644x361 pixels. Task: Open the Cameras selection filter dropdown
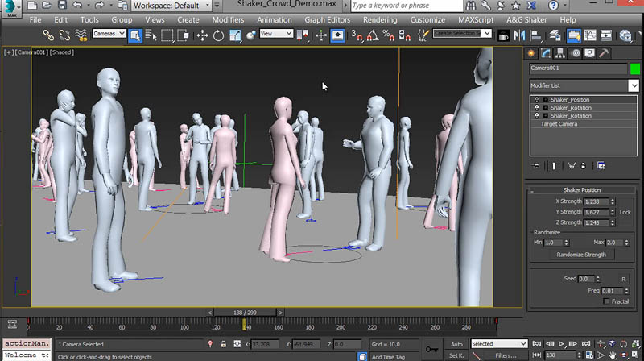109,35
